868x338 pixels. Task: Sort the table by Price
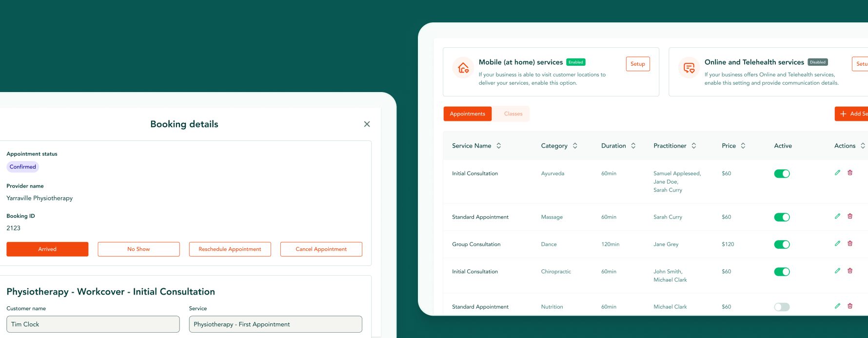(x=743, y=146)
